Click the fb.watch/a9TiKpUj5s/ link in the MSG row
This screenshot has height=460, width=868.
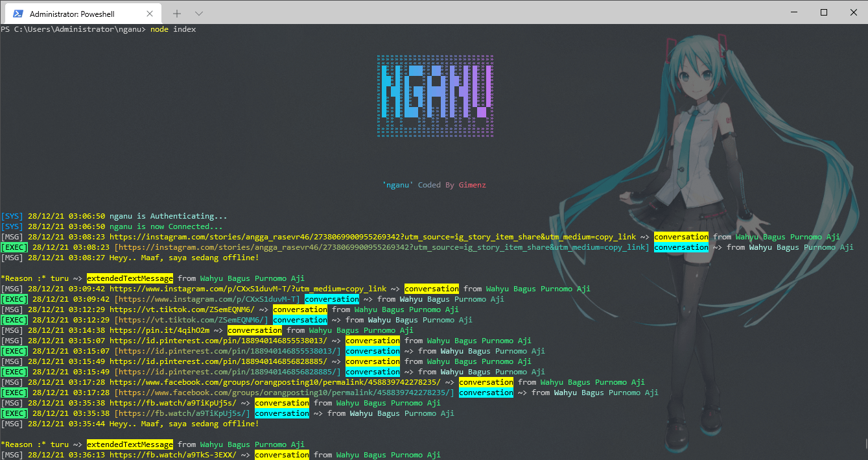[173, 403]
